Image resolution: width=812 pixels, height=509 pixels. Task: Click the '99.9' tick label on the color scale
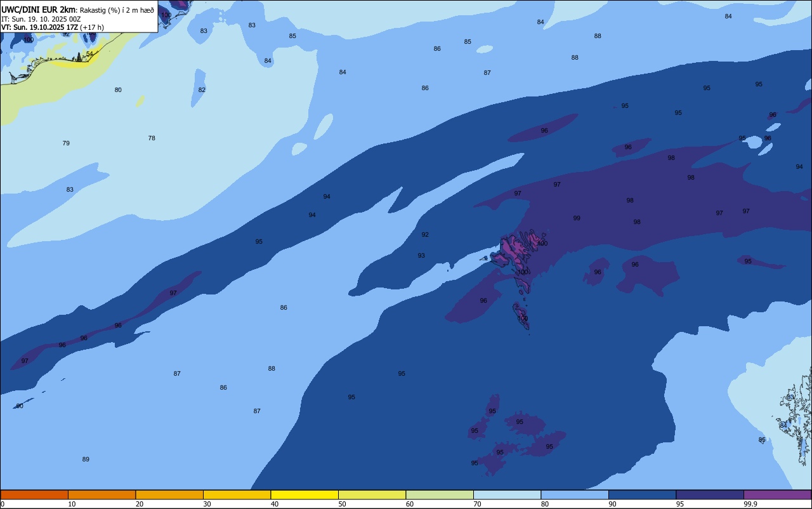click(x=750, y=504)
